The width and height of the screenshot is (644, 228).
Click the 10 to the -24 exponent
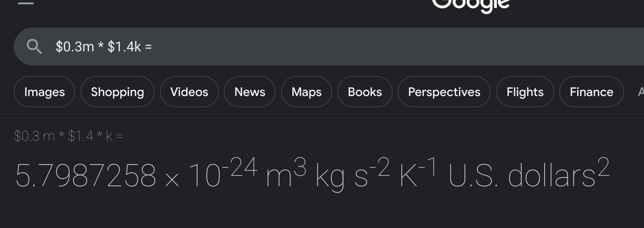223,172
